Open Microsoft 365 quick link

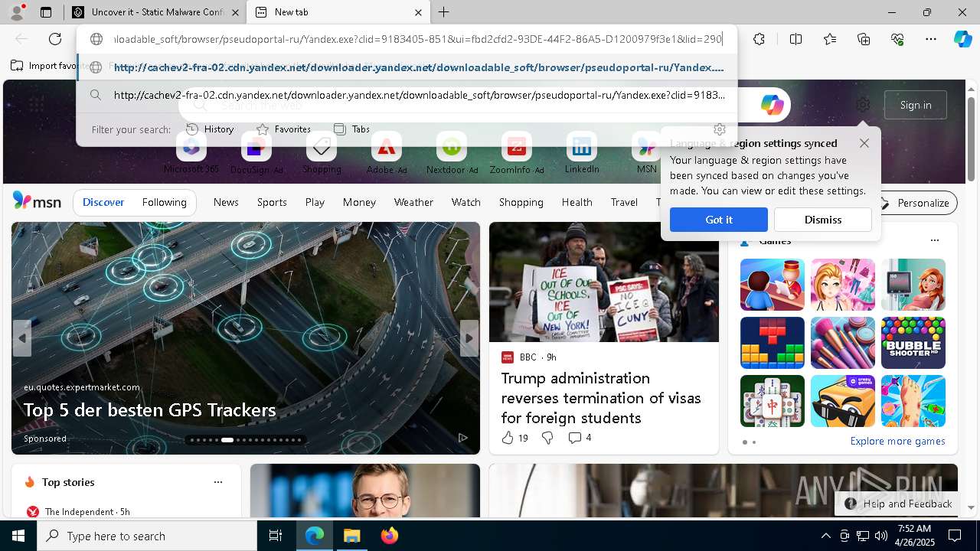[191, 153]
